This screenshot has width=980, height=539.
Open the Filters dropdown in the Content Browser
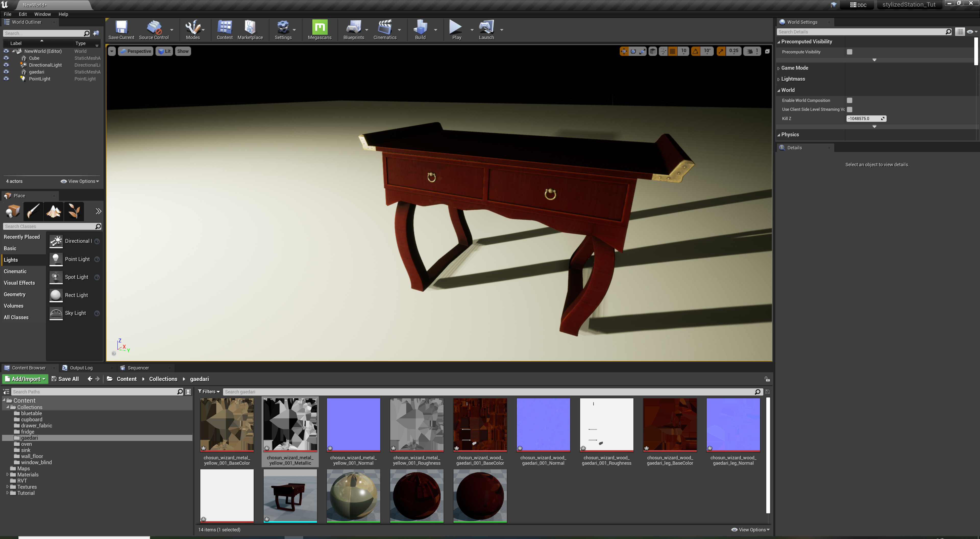click(209, 392)
